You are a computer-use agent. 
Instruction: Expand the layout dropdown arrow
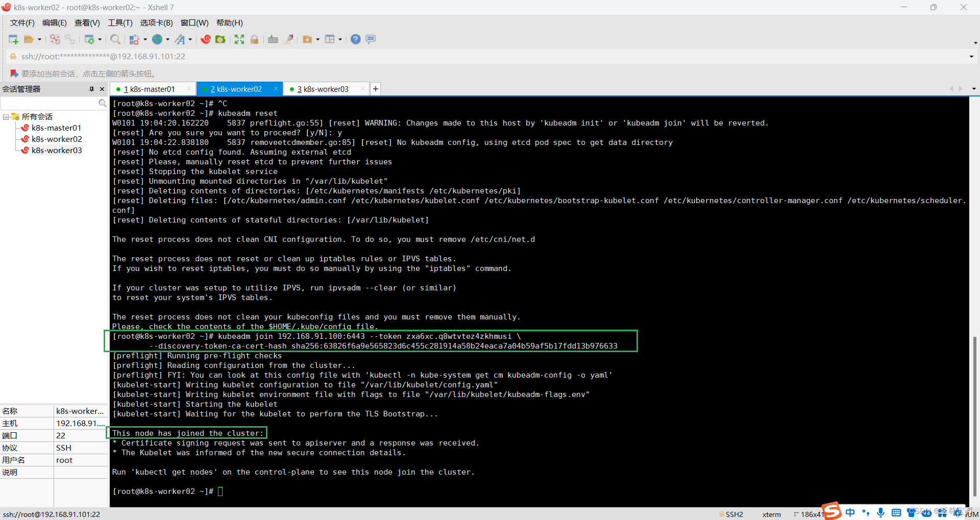(x=340, y=39)
